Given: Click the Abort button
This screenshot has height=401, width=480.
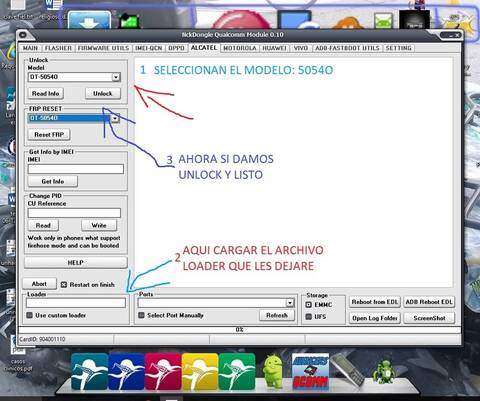Looking at the screenshot, I should point(39,284).
